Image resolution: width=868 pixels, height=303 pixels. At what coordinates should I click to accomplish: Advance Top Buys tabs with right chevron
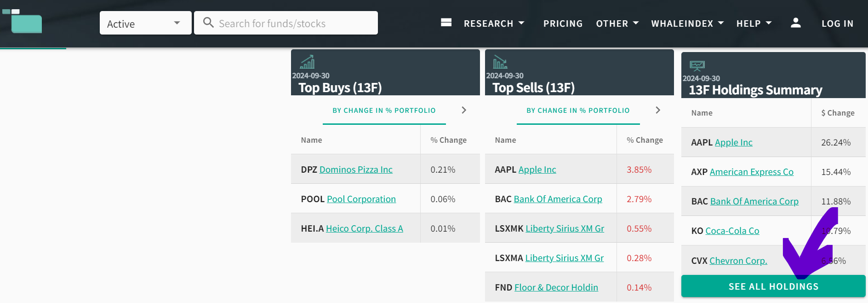pyautogui.click(x=464, y=110)
